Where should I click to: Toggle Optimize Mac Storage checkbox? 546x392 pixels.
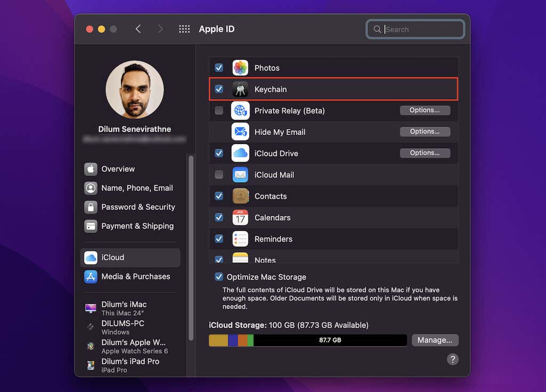pos(219,277)
